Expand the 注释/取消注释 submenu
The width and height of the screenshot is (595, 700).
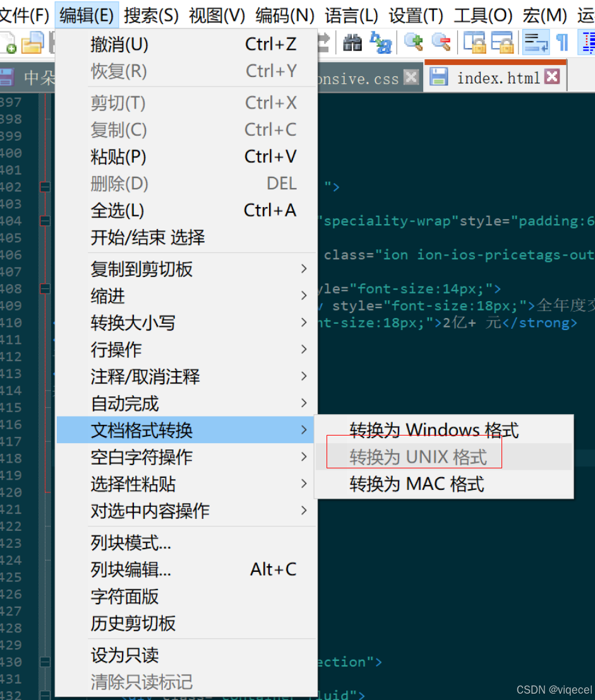click(187, 376)
